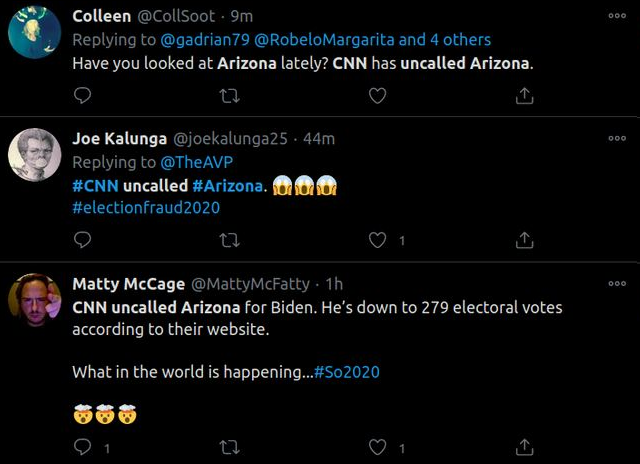The height and width of the screenshot is (464, 640).
Task: Open the #So2020 hashtag link
Action: [x=346, y=372]
